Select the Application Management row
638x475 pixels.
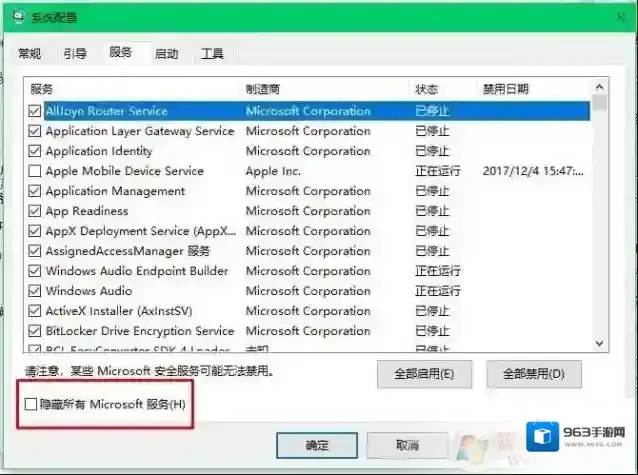pyautogui.click(x=309, y=191)
